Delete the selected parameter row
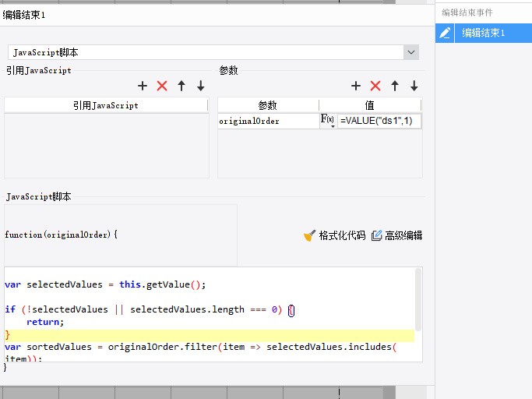Image resolution: width=532 pixels, height=399 pixels. pyautogui.click(x=375, y=86)
